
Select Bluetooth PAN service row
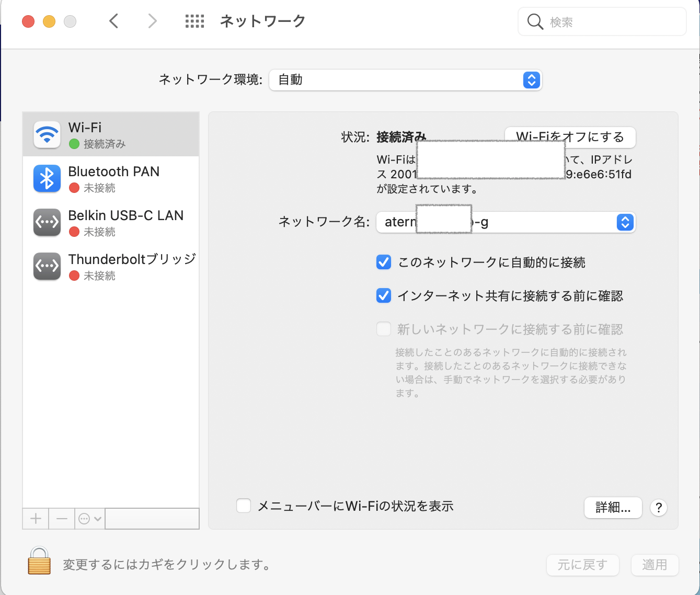[111, 178]
